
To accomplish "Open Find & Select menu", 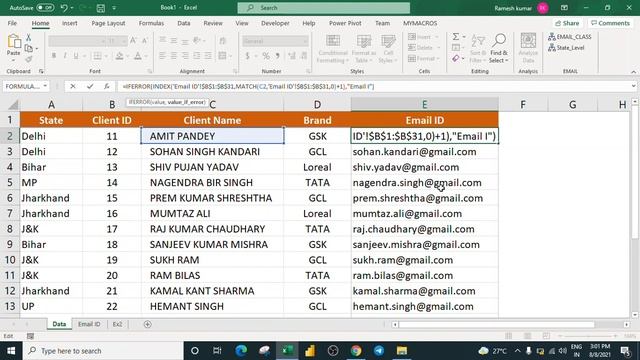I will click(499, 49).
